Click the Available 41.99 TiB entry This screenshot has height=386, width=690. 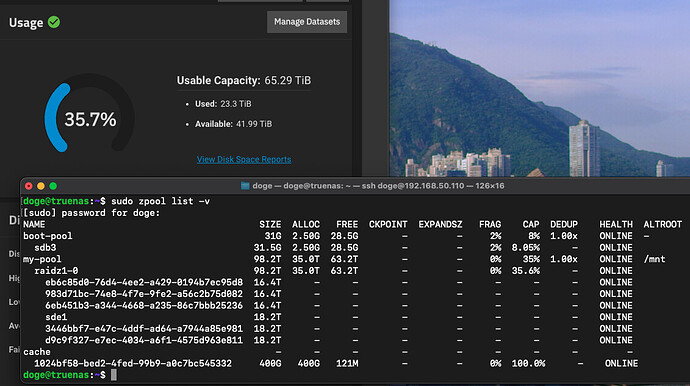(x=233, y=124)
